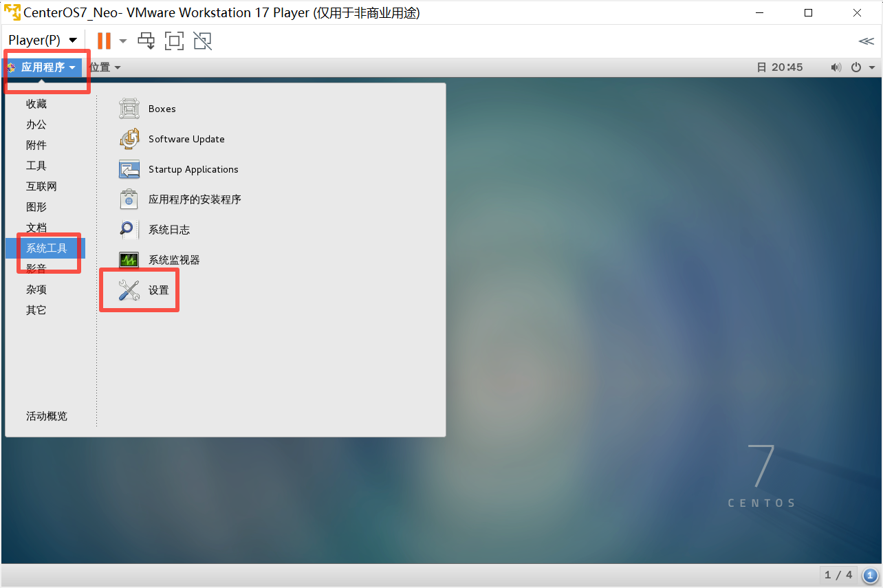883x588 pixels.
Task: Expand the arrow beside the pause button
Action: click(x=123, y=41)
